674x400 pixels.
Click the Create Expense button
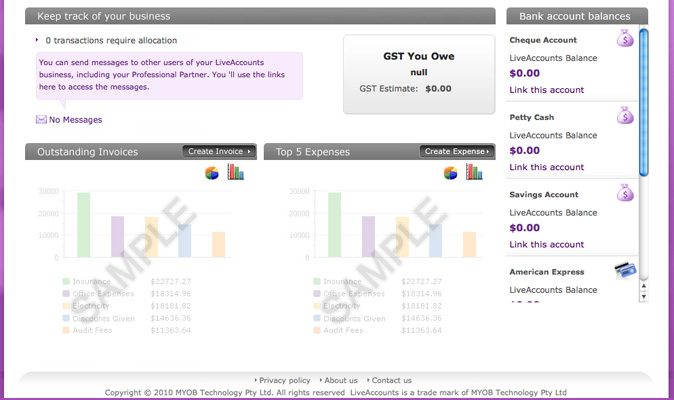point(457,151)
